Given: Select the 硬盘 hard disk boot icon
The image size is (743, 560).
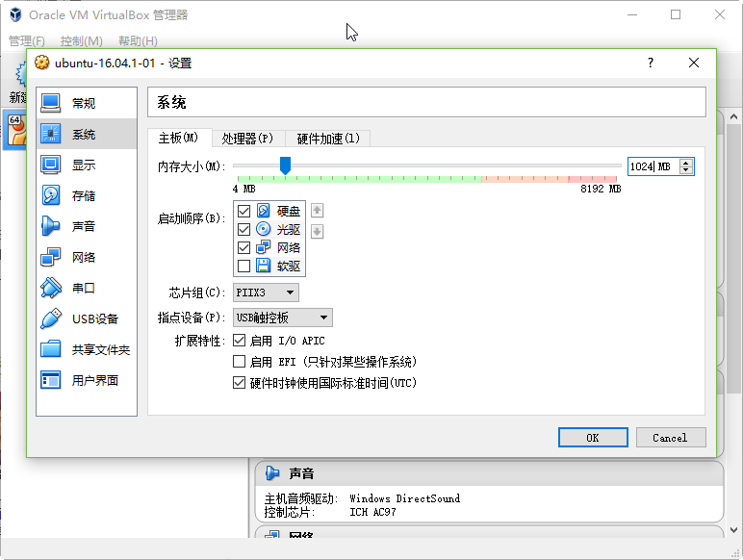Looking at the screenshot, I should click(263, 211).
